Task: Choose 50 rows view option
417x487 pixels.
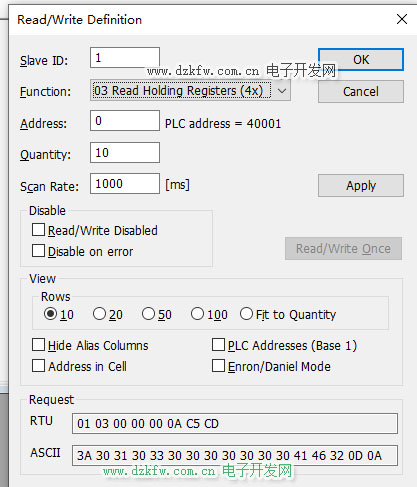Action: (x=148, y=314)
